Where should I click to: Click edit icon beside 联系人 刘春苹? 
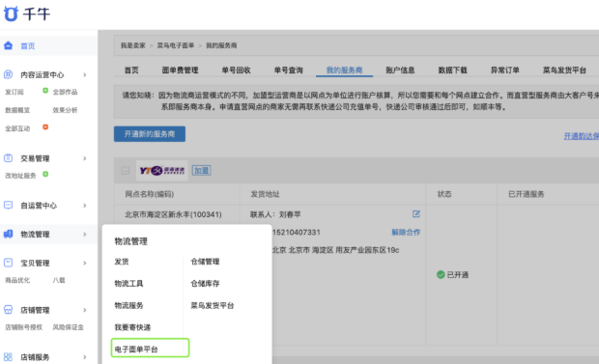click(x=416, y=214)
